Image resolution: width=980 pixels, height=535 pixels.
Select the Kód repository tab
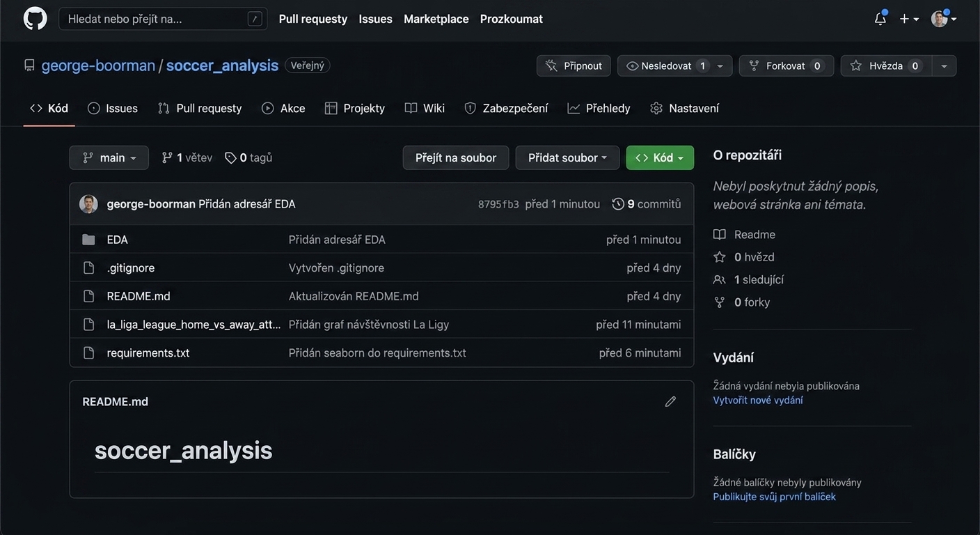(x=49, y=108)
